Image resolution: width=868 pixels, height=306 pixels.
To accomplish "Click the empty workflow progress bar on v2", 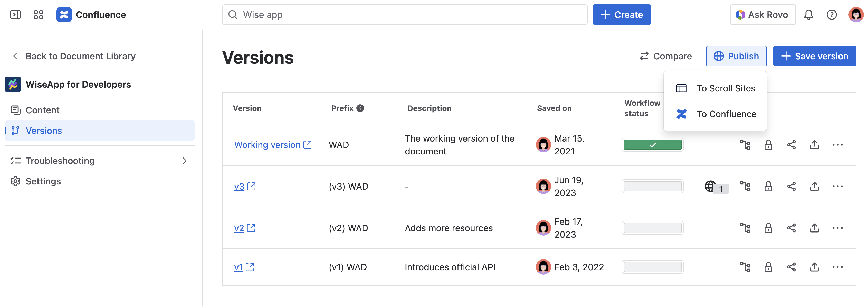I will click(x=653, y=228).
